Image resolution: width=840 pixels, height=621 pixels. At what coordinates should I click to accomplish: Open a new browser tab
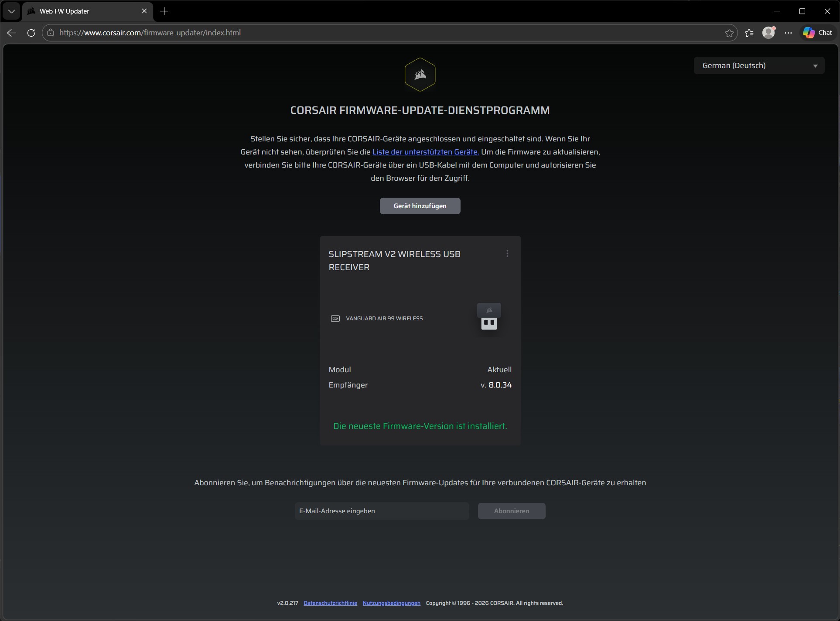pyautogui.click(x=164, y=11)
